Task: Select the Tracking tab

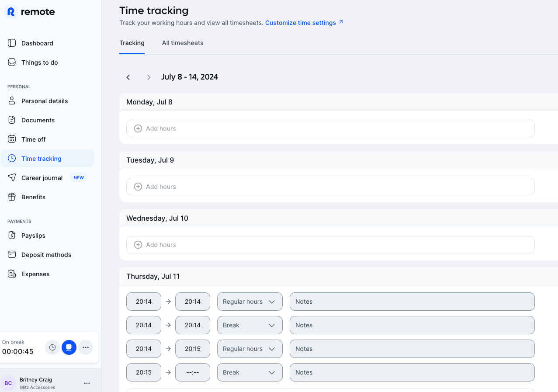Action: (132, 43)
